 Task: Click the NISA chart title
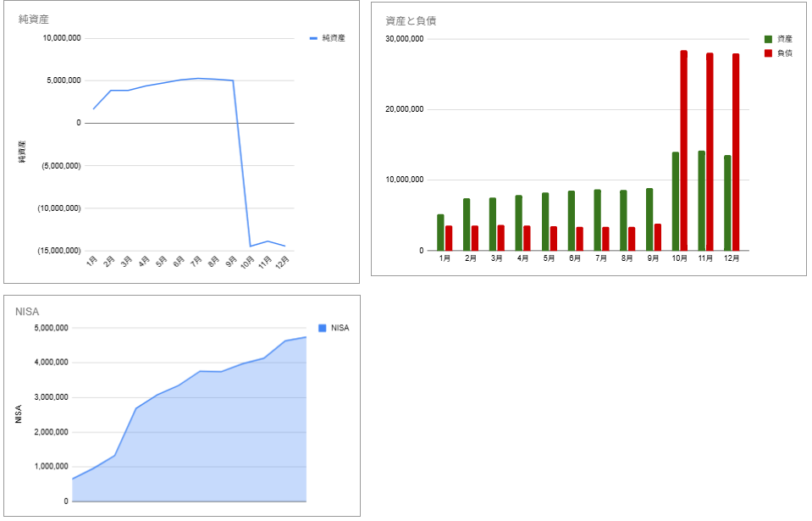tap(27, 312)
